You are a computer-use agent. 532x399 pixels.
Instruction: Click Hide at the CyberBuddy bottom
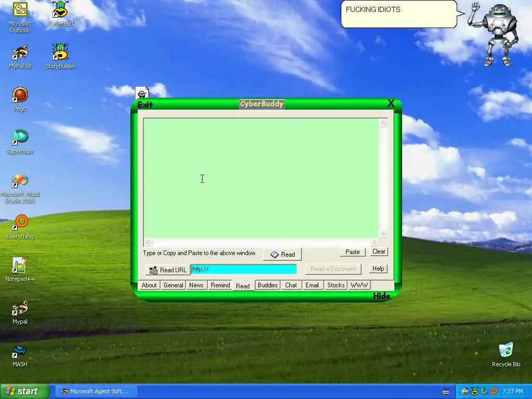coord(381,296)
